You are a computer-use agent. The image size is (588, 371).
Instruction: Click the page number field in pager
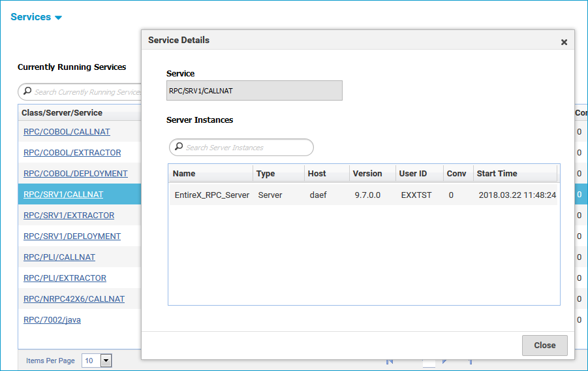(x=429, y=363)
